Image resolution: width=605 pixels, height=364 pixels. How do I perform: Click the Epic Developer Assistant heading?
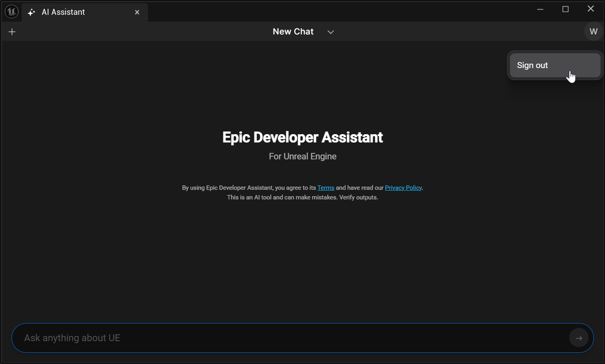point(303,137)
